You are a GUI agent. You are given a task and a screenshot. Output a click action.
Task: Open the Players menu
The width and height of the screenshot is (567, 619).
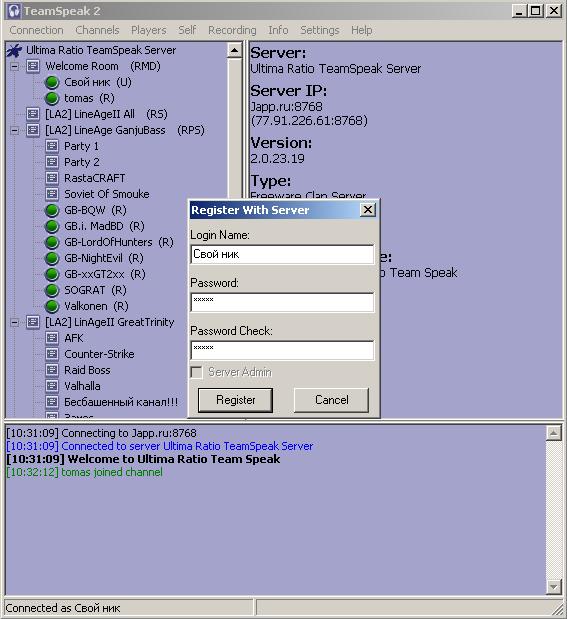148,30
